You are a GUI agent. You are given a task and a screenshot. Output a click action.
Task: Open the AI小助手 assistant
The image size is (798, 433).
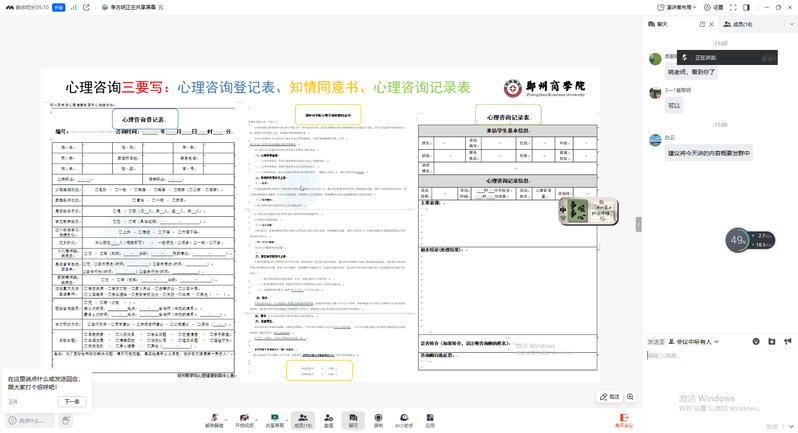tap(404, 418)
